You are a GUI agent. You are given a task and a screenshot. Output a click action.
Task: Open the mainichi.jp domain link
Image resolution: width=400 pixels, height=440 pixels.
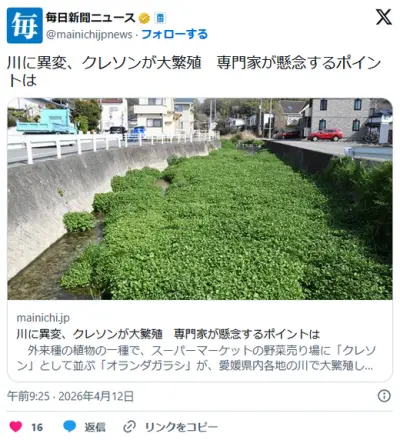coord(43,318)
